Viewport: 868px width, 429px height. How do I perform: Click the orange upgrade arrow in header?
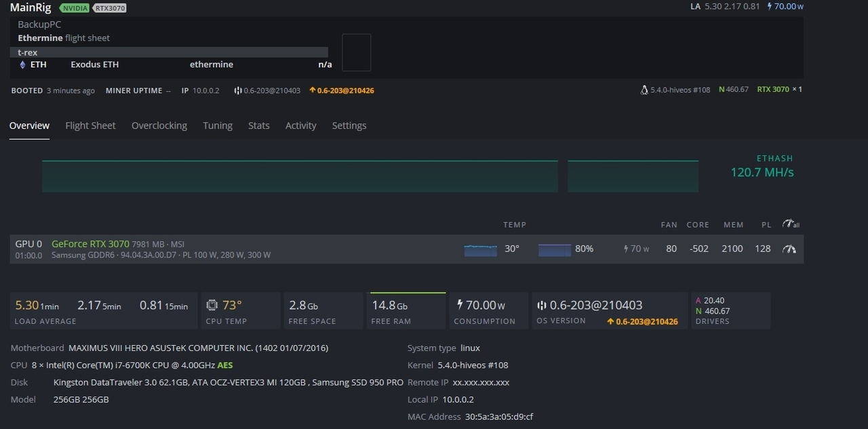pos(312,90)
